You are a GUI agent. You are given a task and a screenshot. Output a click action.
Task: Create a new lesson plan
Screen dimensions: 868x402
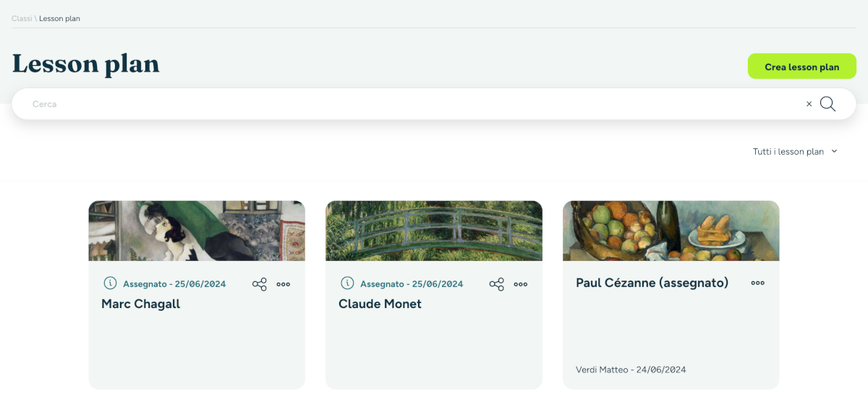click(802, 67)
